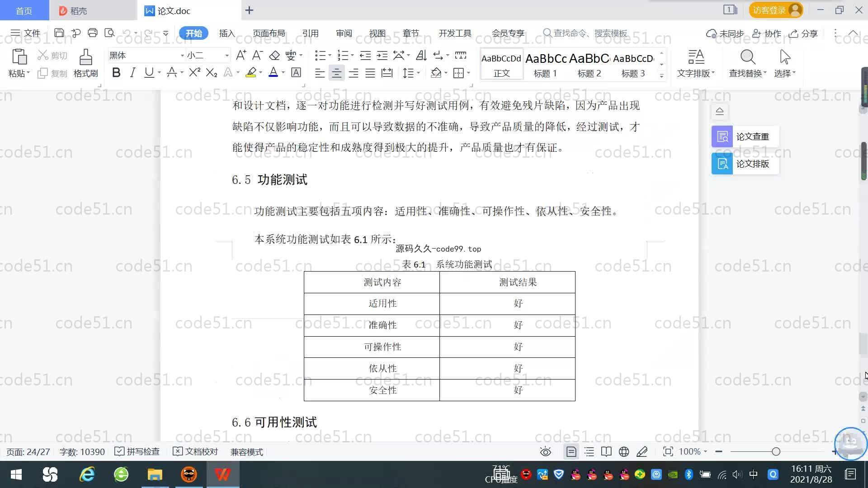This screenshot has height=488, width=868.
Task: Toggle document proofreading in status bar
Action: point(195,452)
